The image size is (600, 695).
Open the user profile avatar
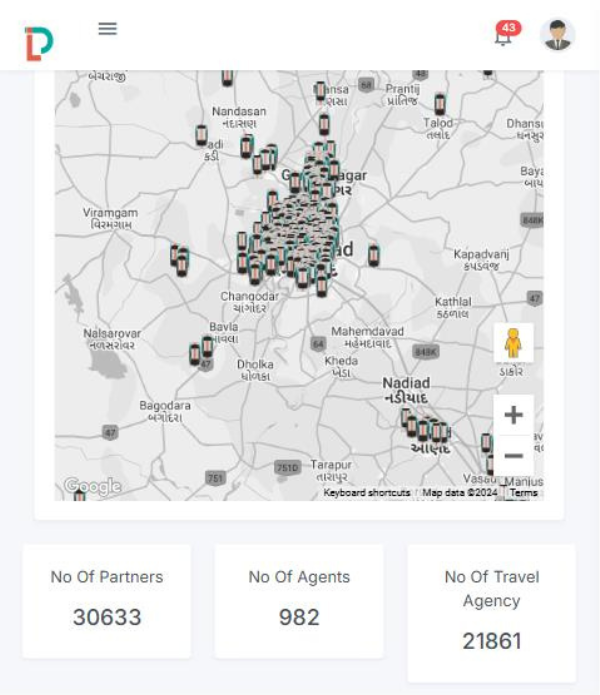[x=557, y=35]
